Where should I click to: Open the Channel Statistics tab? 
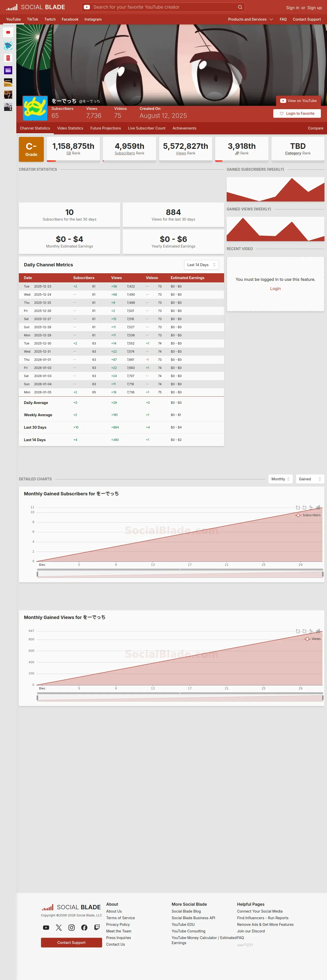tap(35, 128)
